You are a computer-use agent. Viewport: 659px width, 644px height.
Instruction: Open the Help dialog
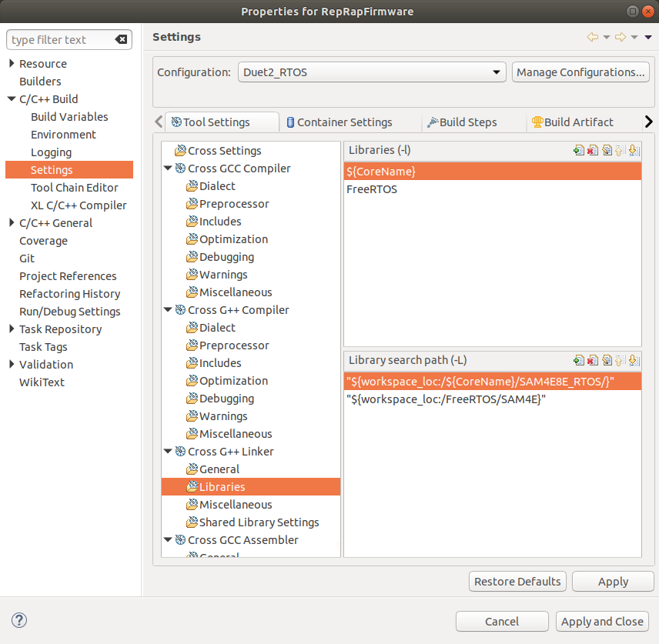(x=18, y=620)
